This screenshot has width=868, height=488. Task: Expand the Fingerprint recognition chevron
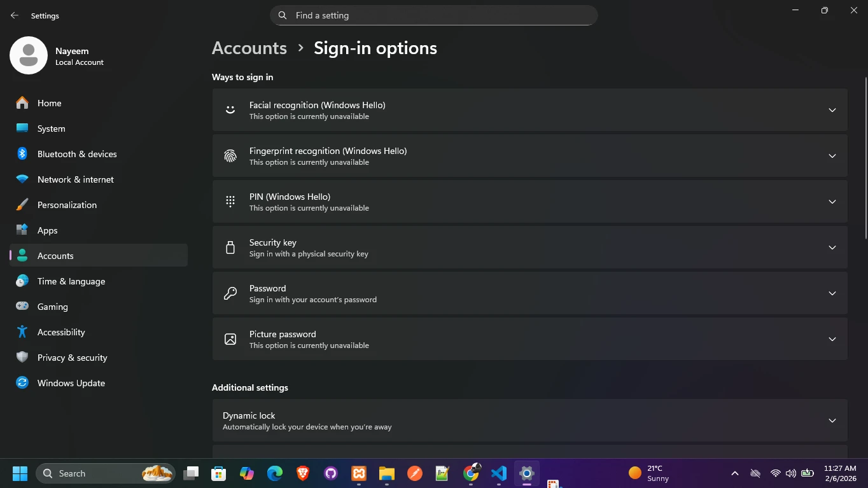(832, 156)
